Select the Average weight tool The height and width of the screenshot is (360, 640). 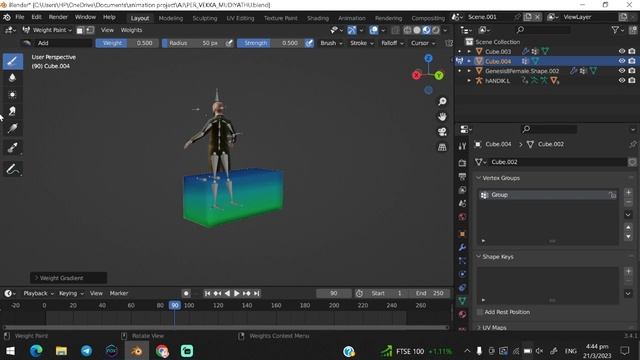[x=13, y=95]
